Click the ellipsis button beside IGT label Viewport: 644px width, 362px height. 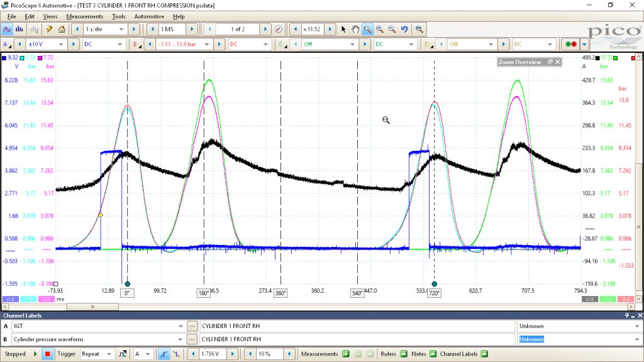click(x=192, y=326)
